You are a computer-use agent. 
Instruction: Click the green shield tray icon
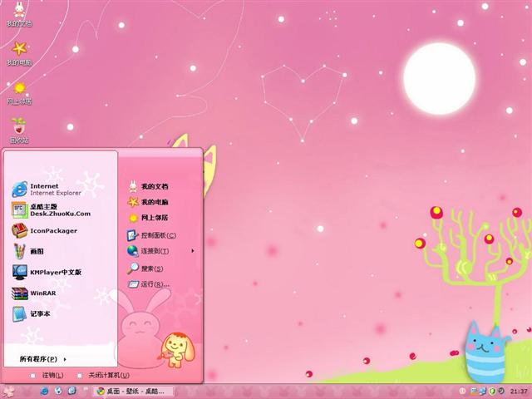(492, 392)
